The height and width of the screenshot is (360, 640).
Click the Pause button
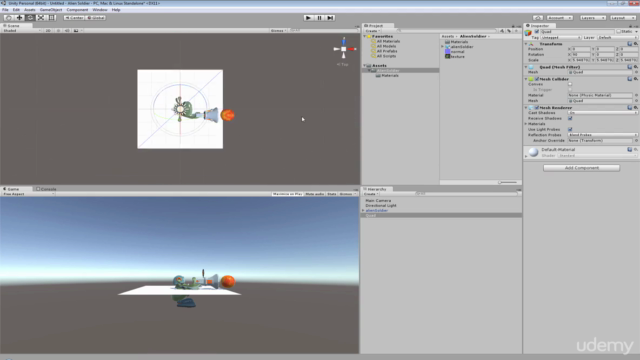pyautogui.click(x=320, y=18)
